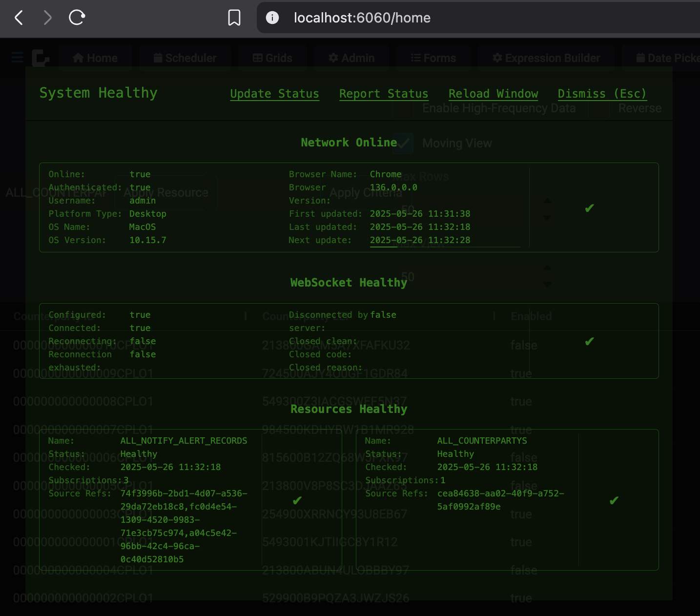Viewport: 700px width, 616px height.
Task: Click username value admin
Action: click(x=143, y=201)
